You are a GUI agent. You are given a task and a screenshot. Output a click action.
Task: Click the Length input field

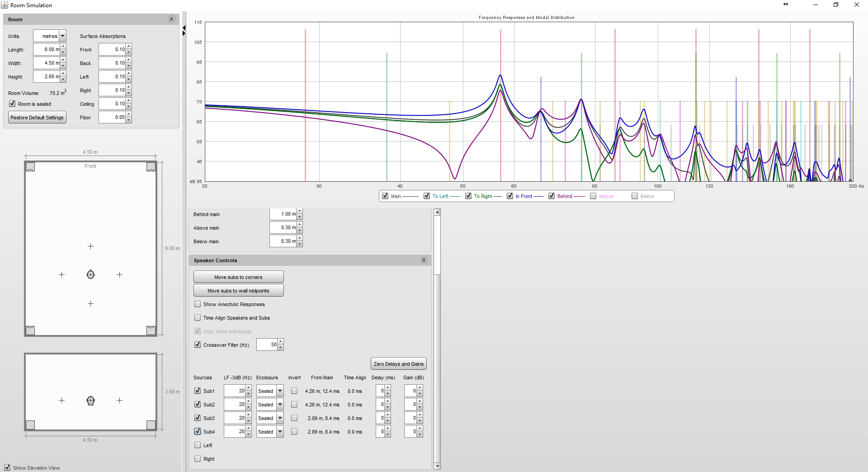[x=47, y=50]
